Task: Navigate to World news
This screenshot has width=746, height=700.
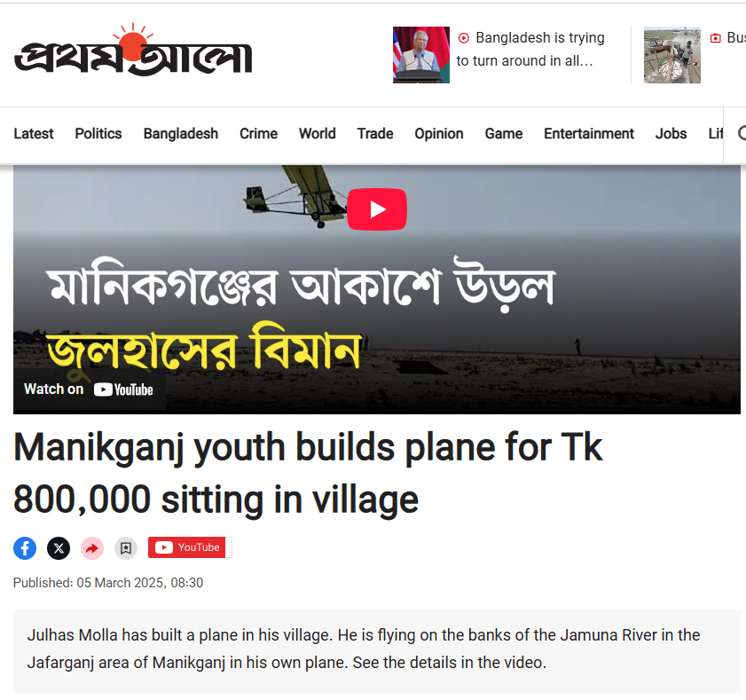Action: tap(318, 134)
